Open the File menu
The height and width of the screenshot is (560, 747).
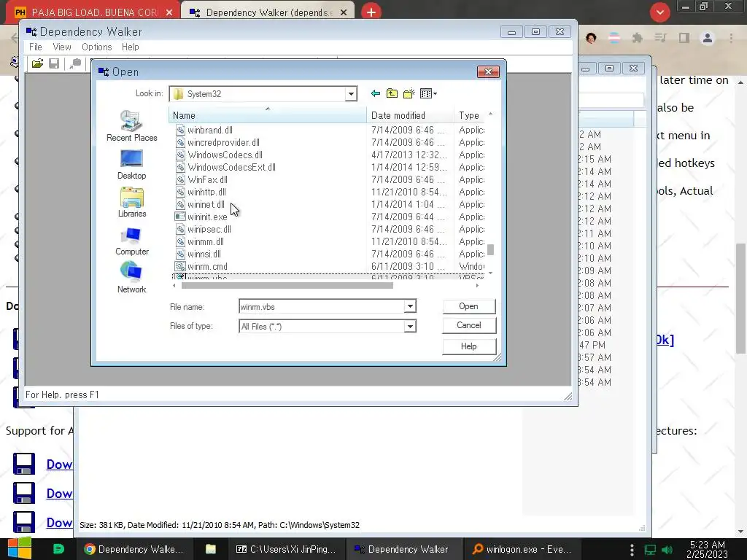pos(36,47)
